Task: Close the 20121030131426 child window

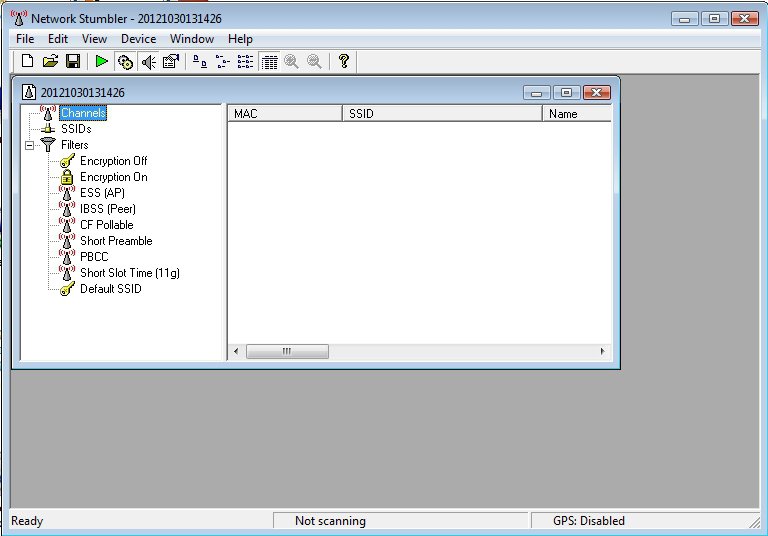Action: 597,93
